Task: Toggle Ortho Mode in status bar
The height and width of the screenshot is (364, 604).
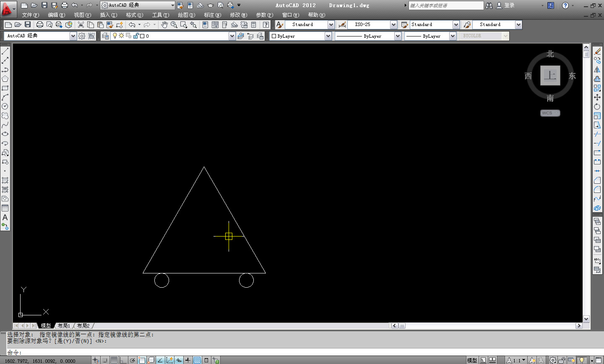Action: coord(123,360)
